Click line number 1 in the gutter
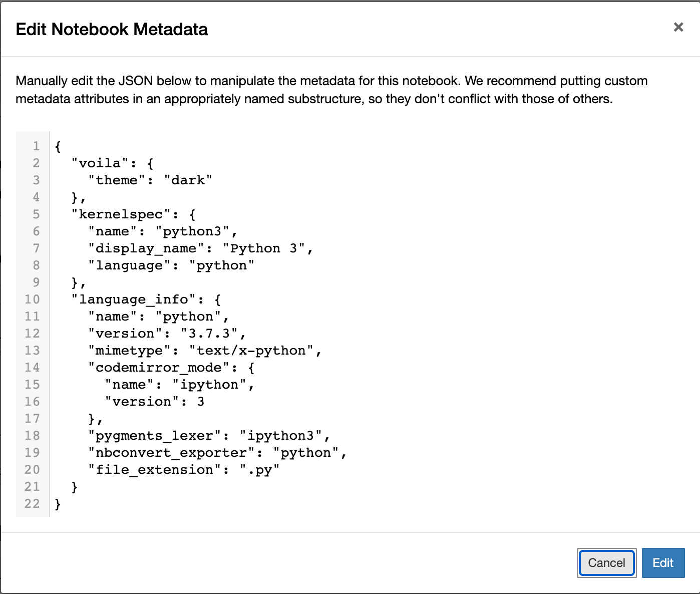Viewport: 700px width, 594px height. (x=36, y=146)
